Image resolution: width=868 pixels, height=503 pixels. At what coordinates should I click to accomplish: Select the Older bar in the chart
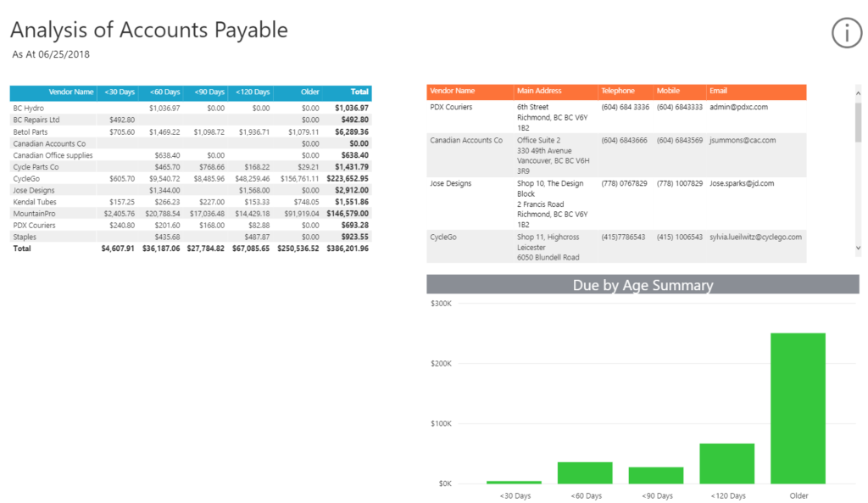[797, 407]
